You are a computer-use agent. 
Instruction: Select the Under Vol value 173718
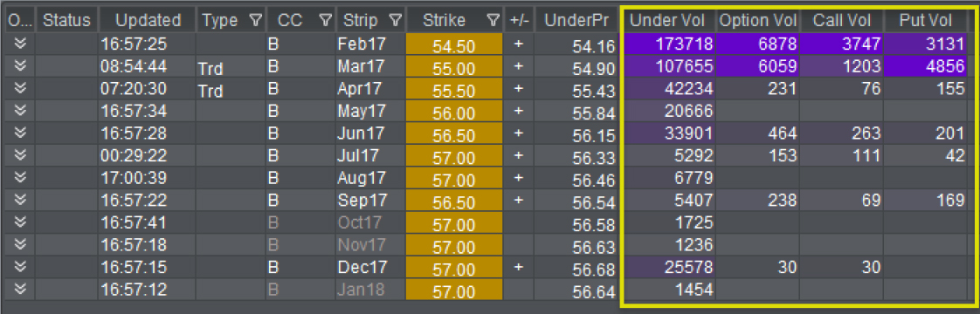click(668, 44)
